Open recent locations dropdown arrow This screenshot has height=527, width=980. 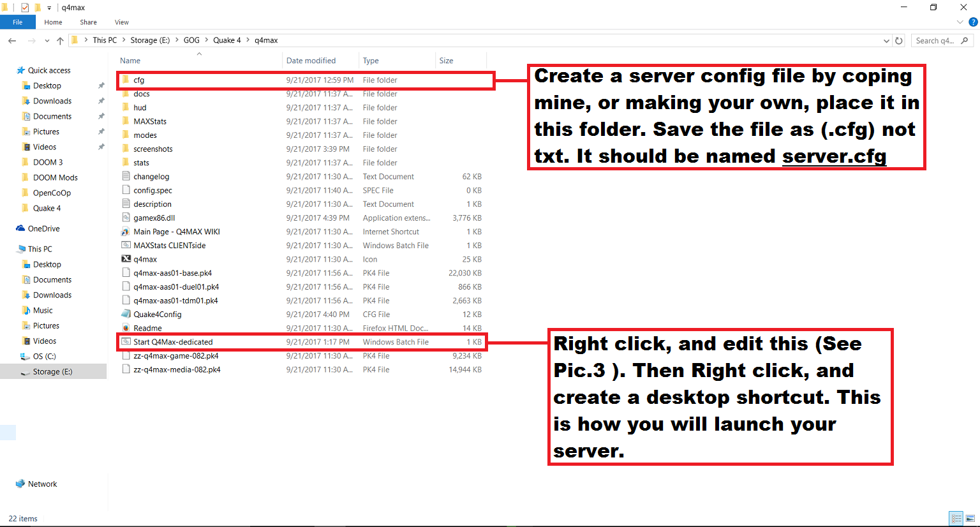(x=47, y=40)
